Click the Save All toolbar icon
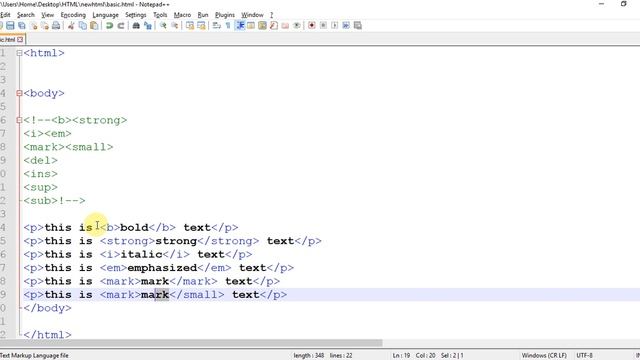Viewport: 640px width, 360px height. pos(22,26)
